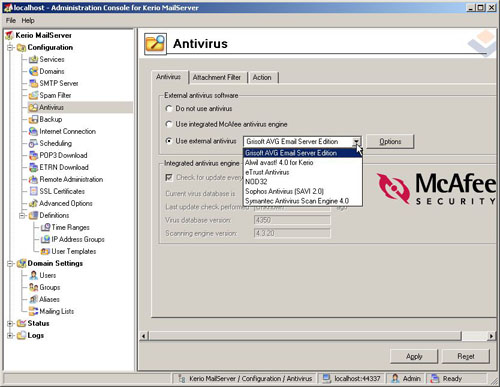Viewport: 500px width, 387px height.
Task: Click the ETRN Download icon
Action: pos(33,167)
